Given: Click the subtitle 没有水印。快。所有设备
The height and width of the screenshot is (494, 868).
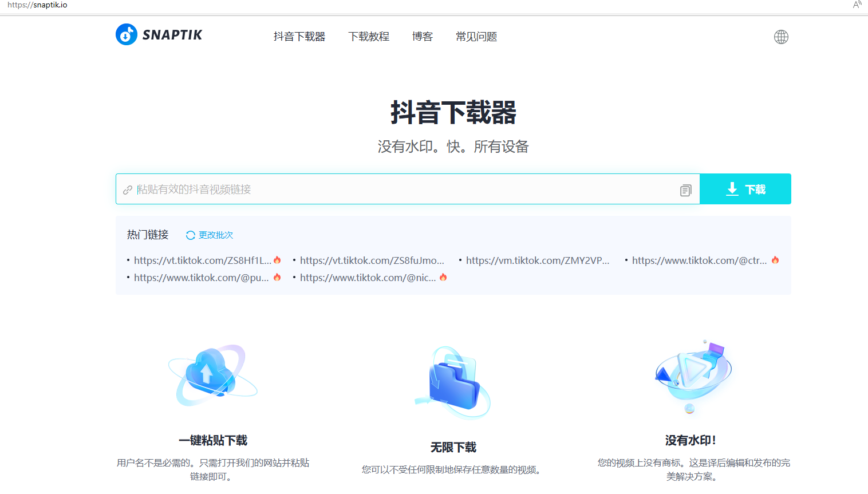Looking at the screenshot, I should click(453, 147).
